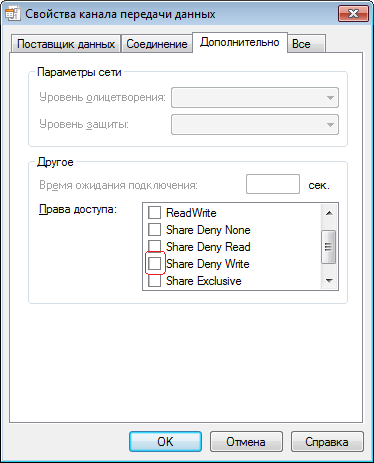This screenshot has height=463, width=374.
Task: Confirm with the OK button
Action: pos(165,442)
